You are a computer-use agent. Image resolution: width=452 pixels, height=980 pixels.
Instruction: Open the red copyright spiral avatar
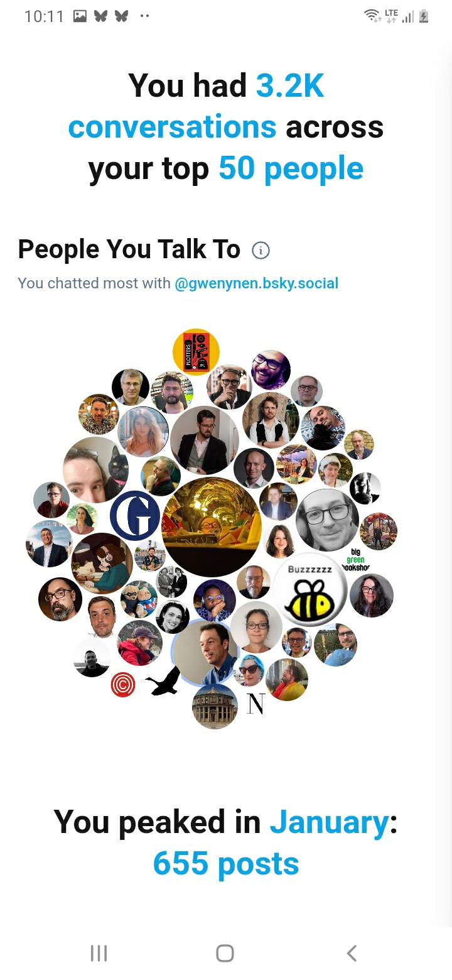pyautogui.click(x=123, y=685)
